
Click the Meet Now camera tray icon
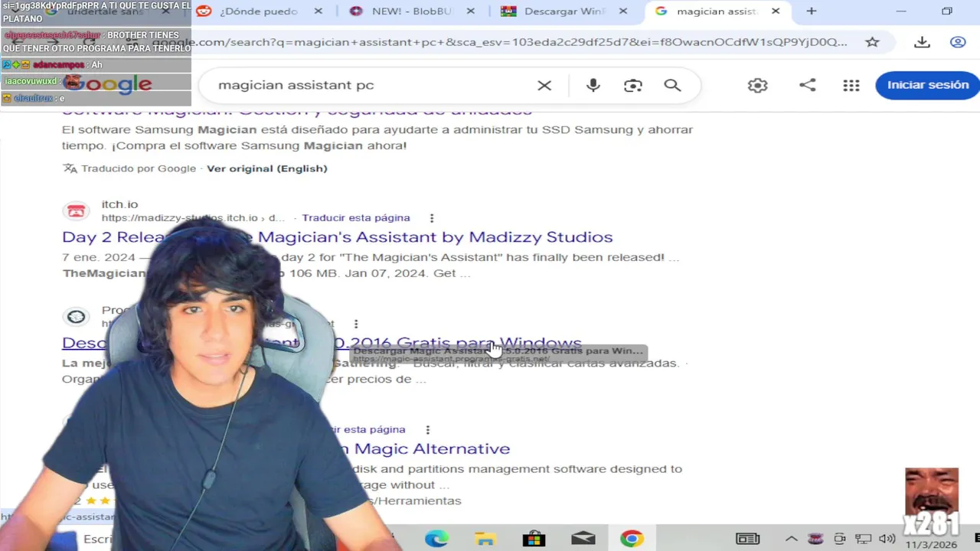(x=840, y=539)
